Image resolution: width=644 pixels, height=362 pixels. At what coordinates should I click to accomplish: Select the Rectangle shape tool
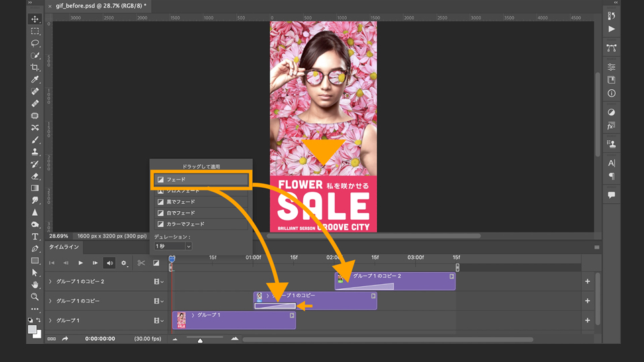pyautogui.click(x=35, y=261)
